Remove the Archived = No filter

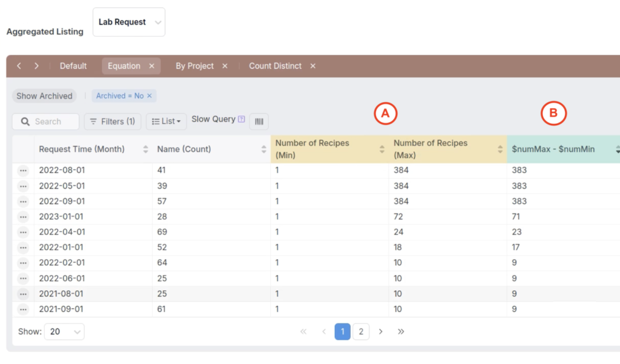[x=150, y=96]
